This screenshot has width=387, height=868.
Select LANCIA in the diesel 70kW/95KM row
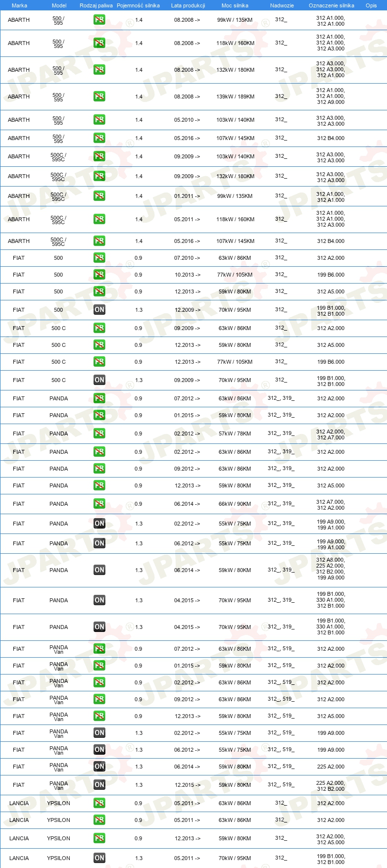click(x=19, y=858)
